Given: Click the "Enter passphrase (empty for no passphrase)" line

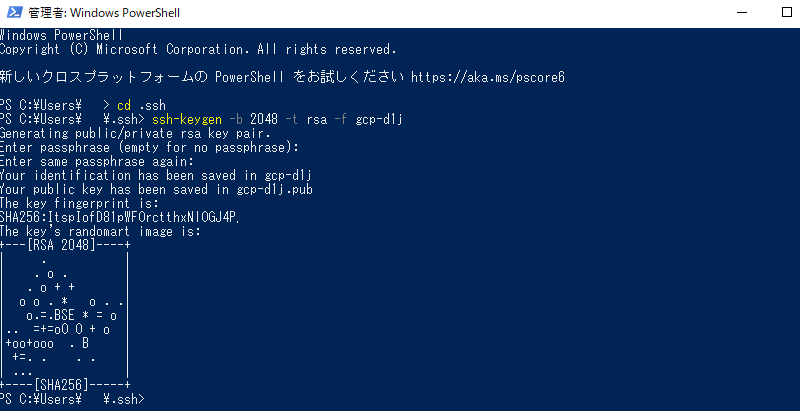Looking at the screenshot, I should 149,148.
